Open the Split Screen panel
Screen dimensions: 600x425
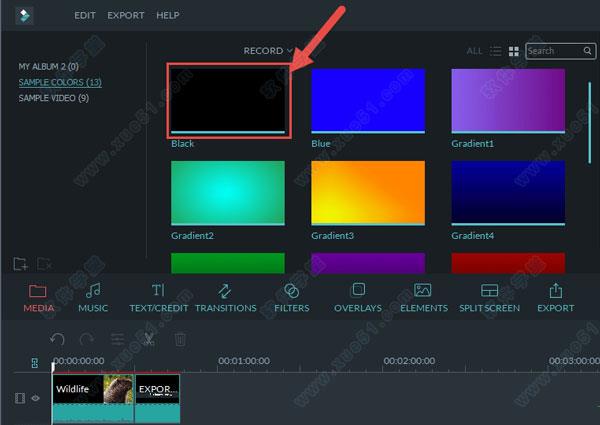[489, 297]
